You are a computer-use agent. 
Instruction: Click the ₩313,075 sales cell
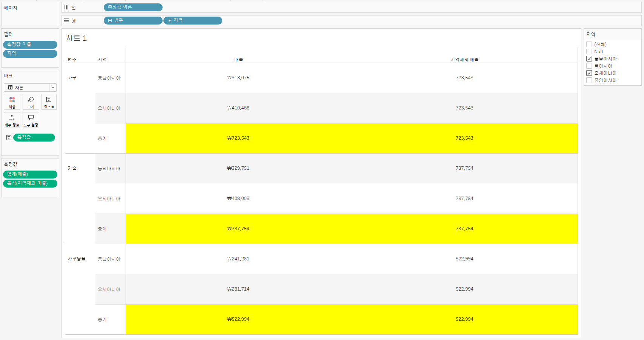(x=238, y=78)
